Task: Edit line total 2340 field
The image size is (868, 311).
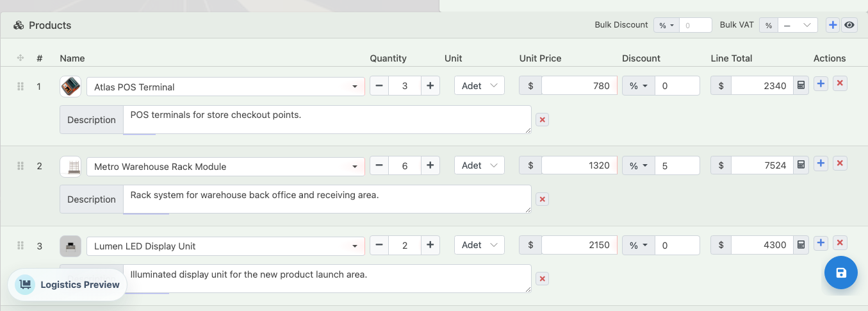Action: tap(762, 86)
